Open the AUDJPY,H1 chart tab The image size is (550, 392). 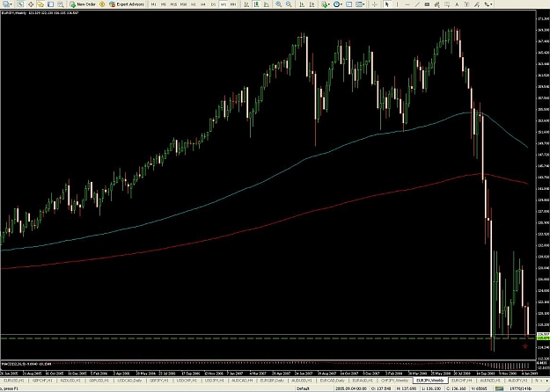point(518,381)
